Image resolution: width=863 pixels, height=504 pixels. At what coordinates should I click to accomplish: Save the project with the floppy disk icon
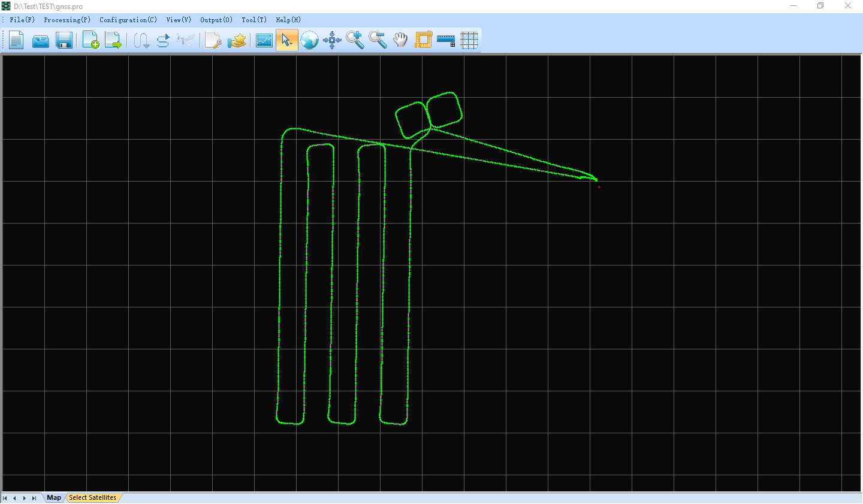(x=64, y=40)
